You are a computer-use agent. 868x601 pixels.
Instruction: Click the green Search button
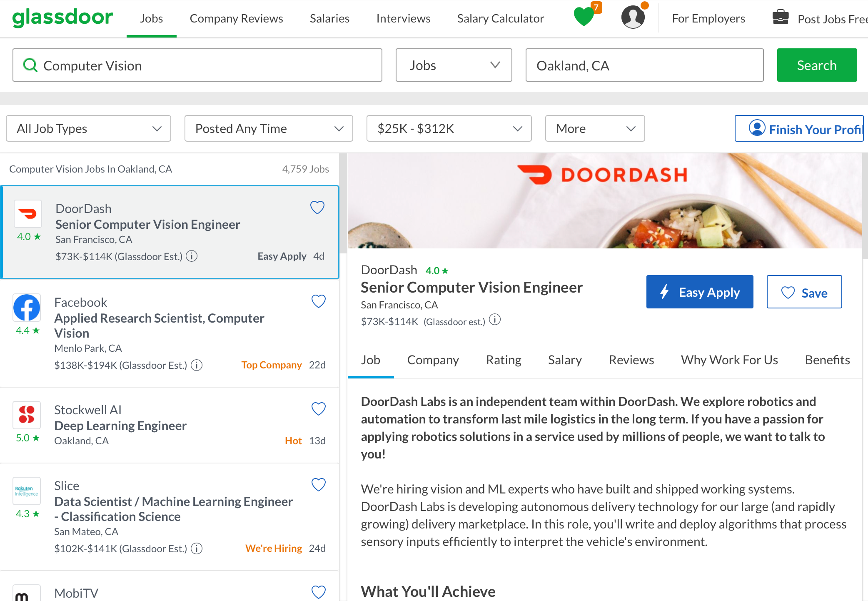tap(816, 65)
